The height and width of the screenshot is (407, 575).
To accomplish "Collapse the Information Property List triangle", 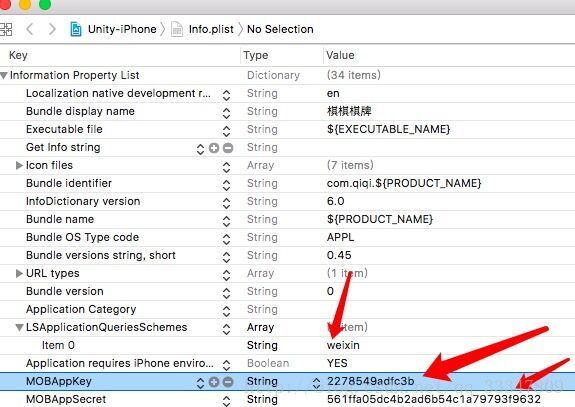I will click(4, 76).
